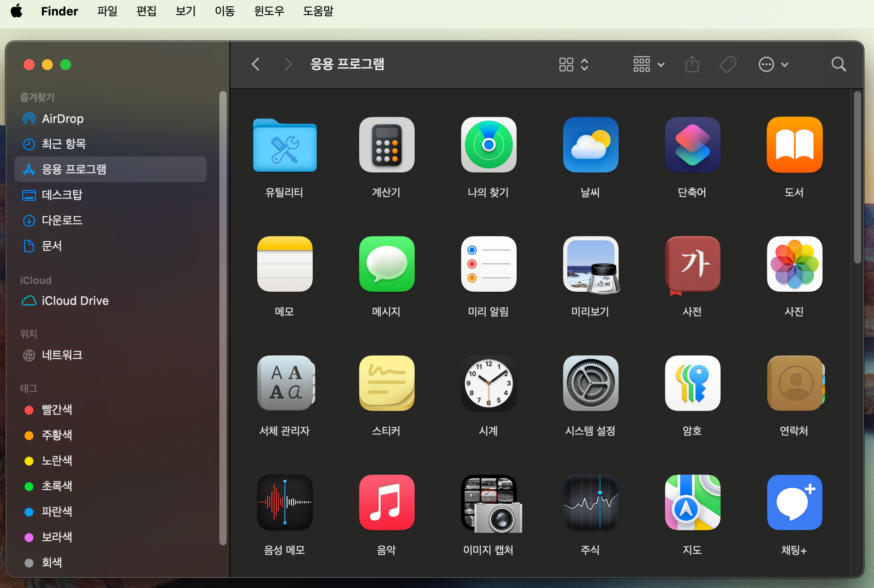Open the 계산기 calculator app icon
Viewport: 874px width, 588px height.
click(x=386, y=145)
